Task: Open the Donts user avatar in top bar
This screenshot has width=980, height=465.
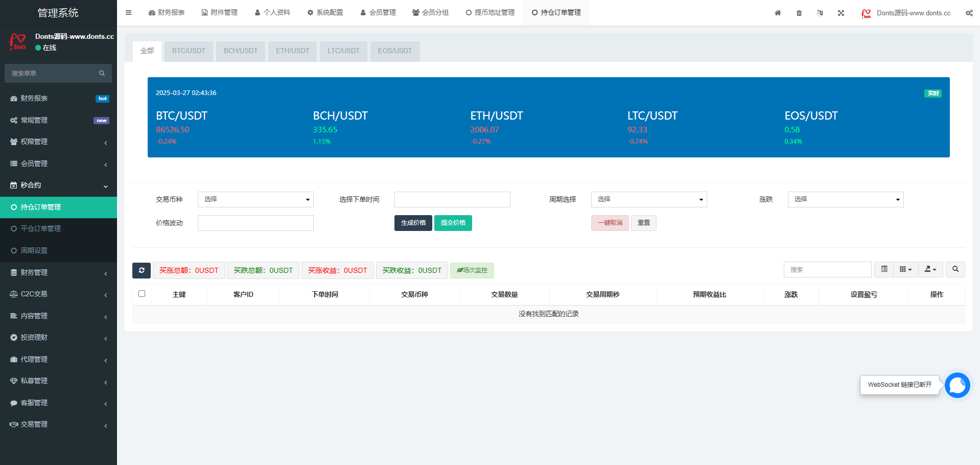Action: [866, 13]
